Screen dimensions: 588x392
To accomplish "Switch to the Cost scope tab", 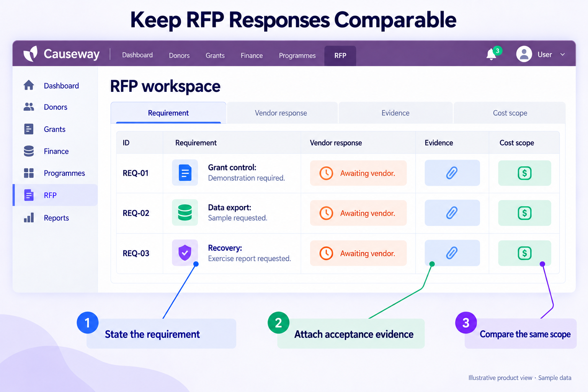I will (510, 113).
